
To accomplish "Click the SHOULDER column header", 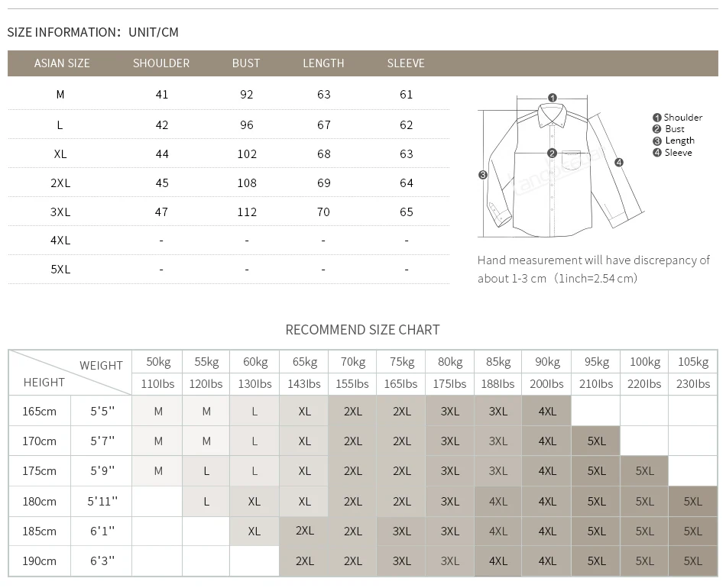I will click(x=161, y=63).
